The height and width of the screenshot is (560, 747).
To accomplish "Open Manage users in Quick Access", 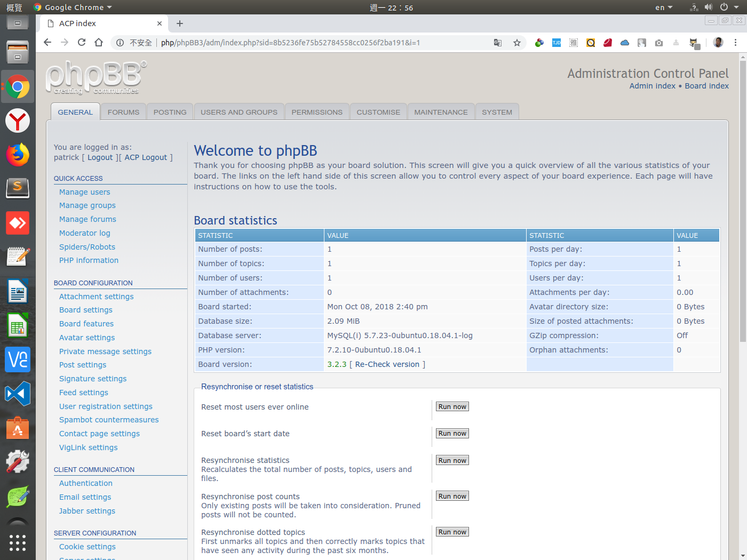I will coord(85,192).
